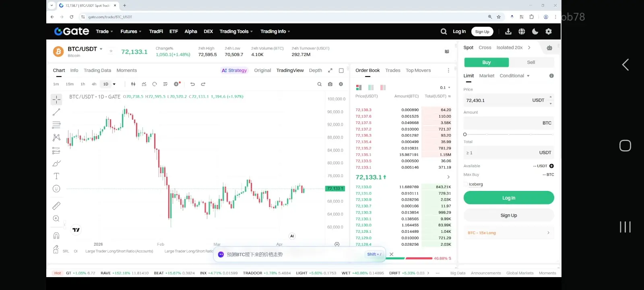This screenshot has width=644, height=290.
Task: Select the trend line drawing tool
Action: pyautogui.click(x=56, y=112)
